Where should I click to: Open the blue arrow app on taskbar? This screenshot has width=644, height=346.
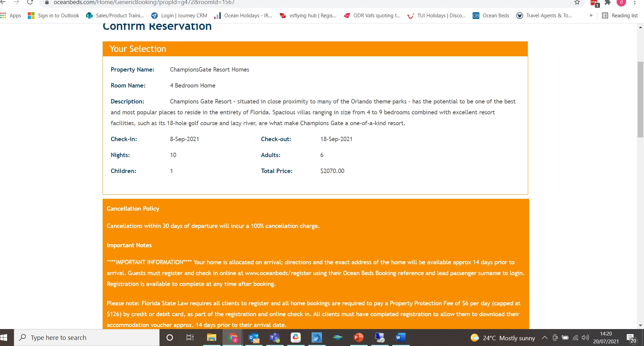pos(317,338)
